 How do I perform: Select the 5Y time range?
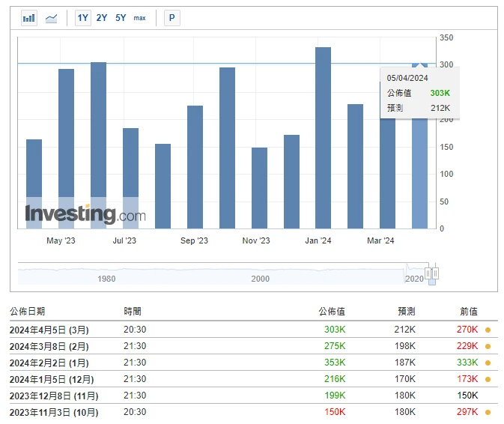point(121,18)
